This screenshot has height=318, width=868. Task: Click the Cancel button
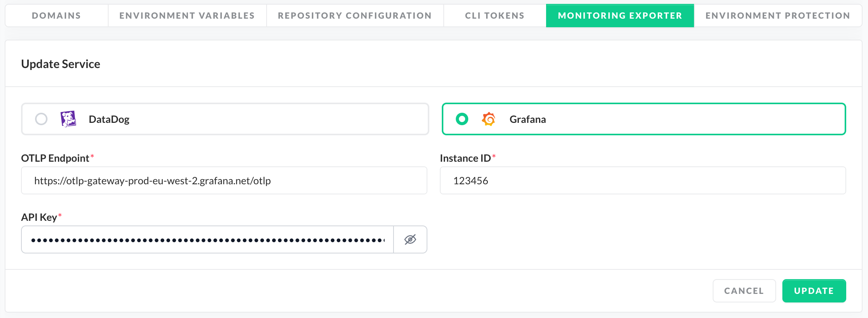coord(744,291)
